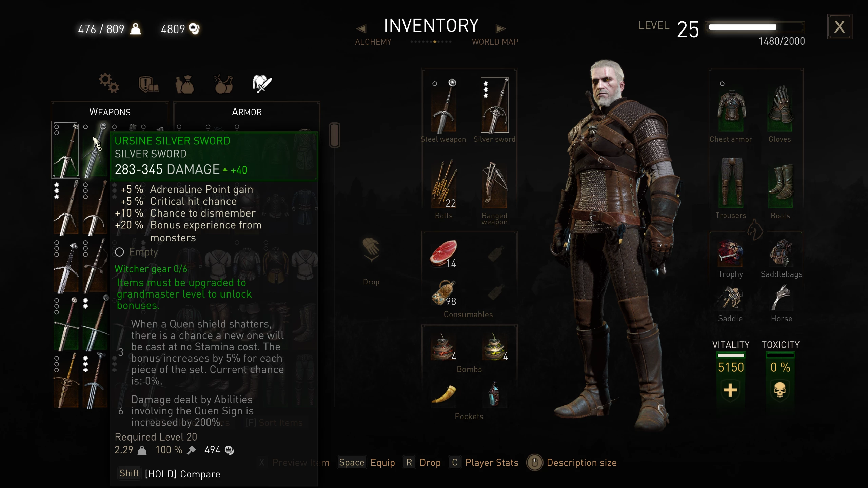Click the Equip button prompt
This screenshot has width=868, height=488.
[x=366, y=463]
